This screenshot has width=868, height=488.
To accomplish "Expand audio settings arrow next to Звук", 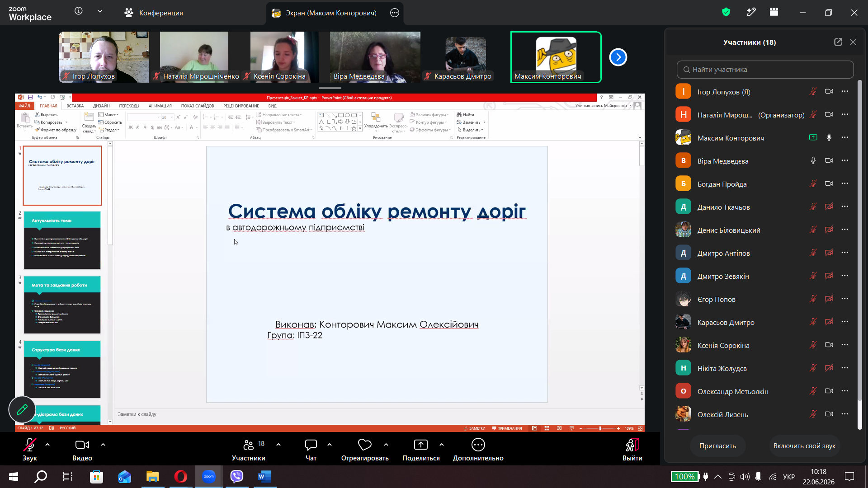I will pyautogui.click(x=47, y=445).
